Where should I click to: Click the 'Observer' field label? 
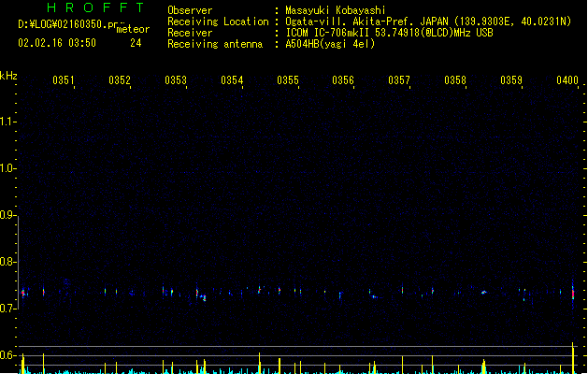[x=190, y=10]
